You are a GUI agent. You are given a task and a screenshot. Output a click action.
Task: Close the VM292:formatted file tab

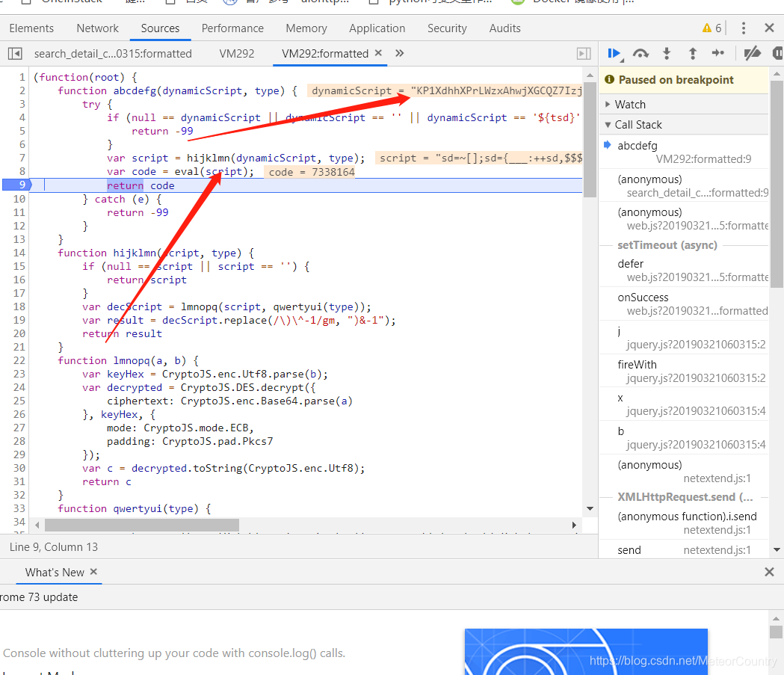pyautogui.click(x=378, y=53)
